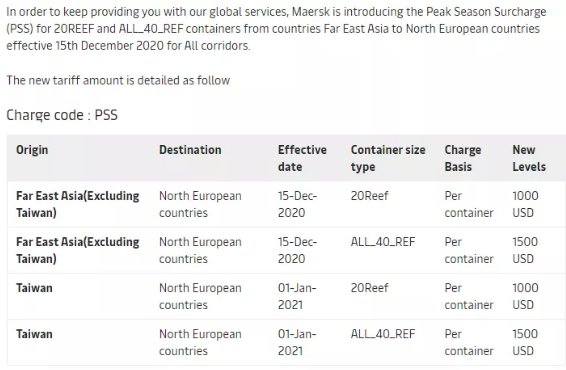Click the first 01-Jan-2021 date cell
Screen dimensions: 566x370
(x=297, y=296)
